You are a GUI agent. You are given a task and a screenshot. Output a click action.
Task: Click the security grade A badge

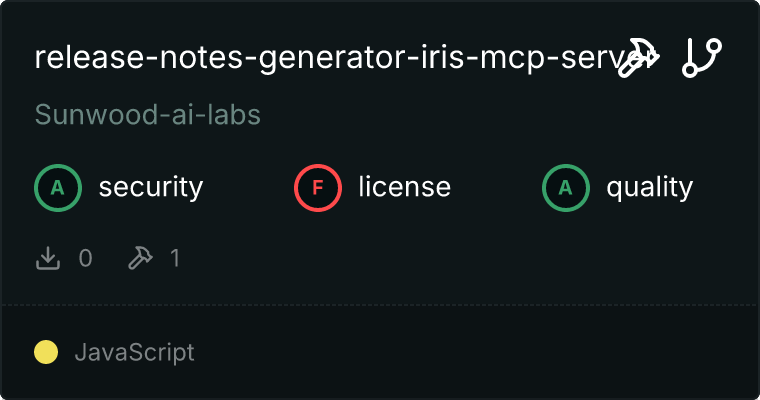(x=58, y=187)
